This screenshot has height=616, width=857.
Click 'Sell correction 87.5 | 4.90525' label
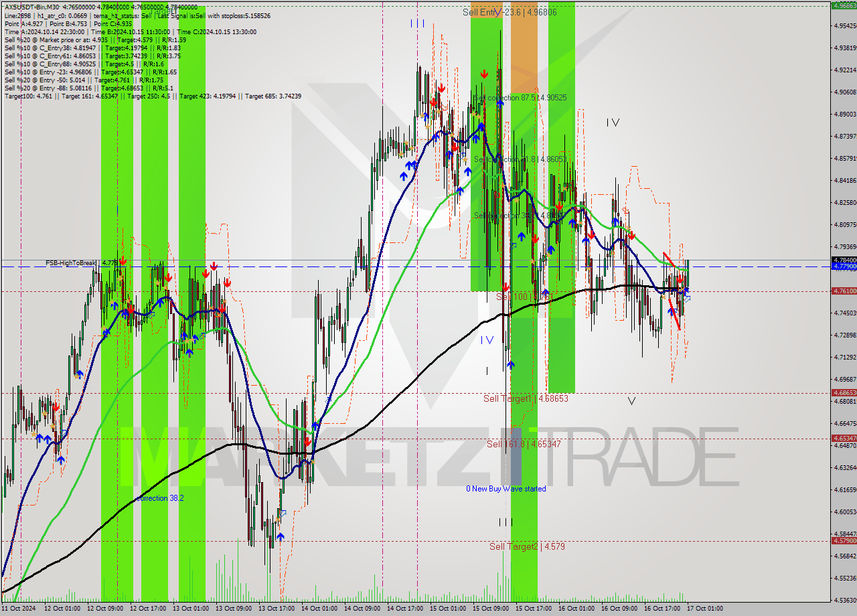(x=520, y=98)
